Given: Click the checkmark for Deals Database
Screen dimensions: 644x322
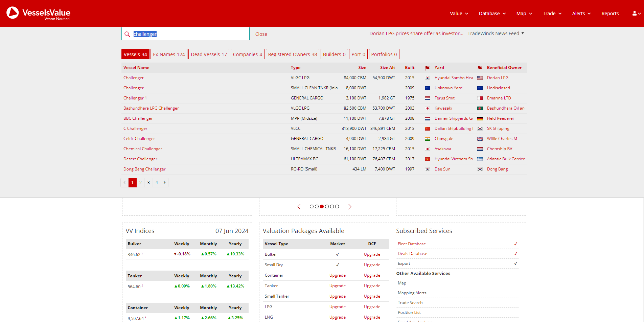Looking at the screenshot, I should (515, 254).
